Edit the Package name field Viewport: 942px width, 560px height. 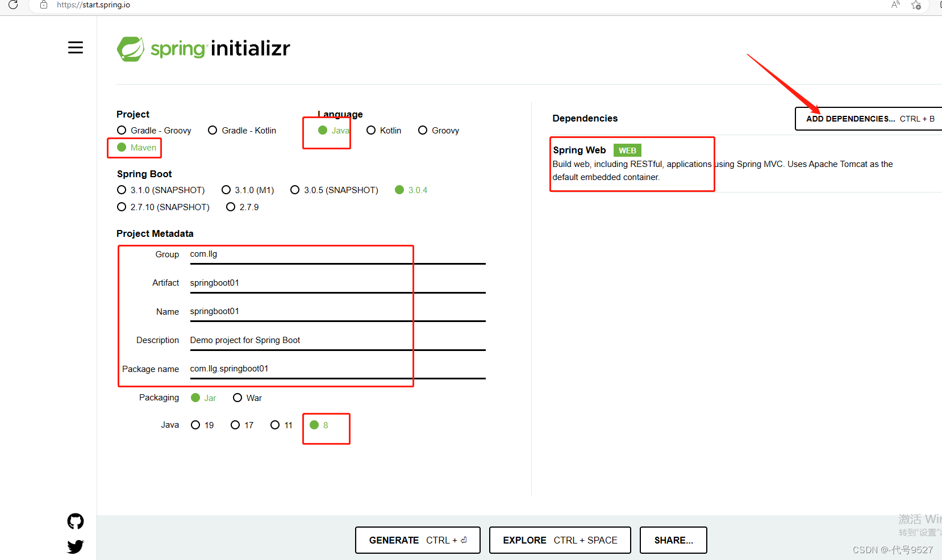(x=337, y=369)
